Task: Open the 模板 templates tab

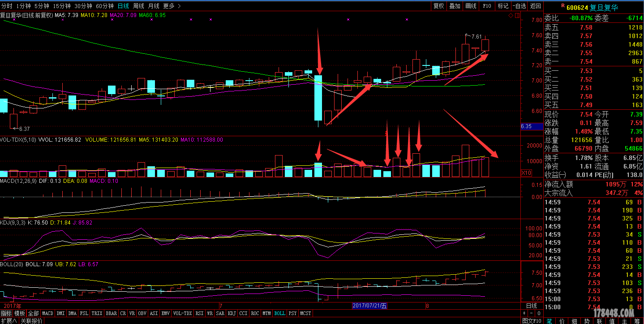Action: pyautogui.click(x=20, y=313)
